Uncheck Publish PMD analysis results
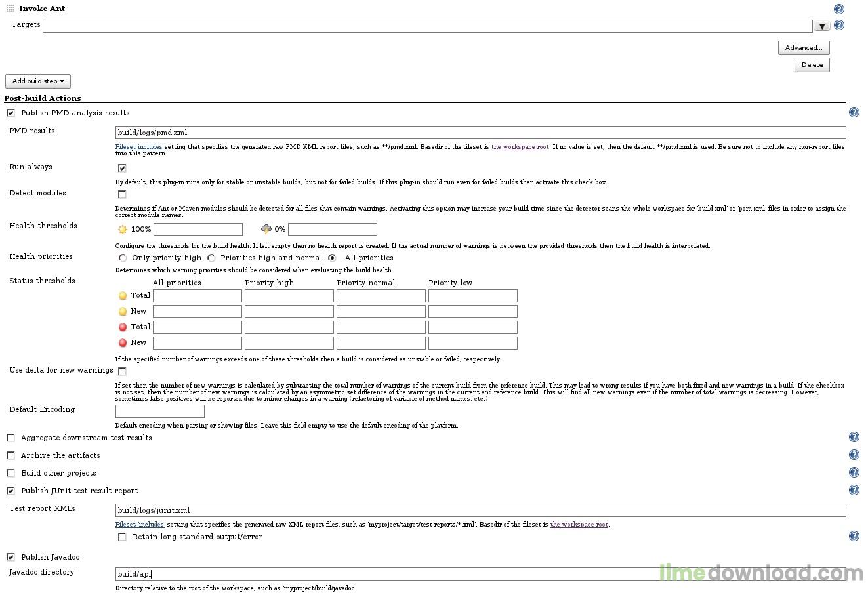868x593 pixels. click(10, 113)
